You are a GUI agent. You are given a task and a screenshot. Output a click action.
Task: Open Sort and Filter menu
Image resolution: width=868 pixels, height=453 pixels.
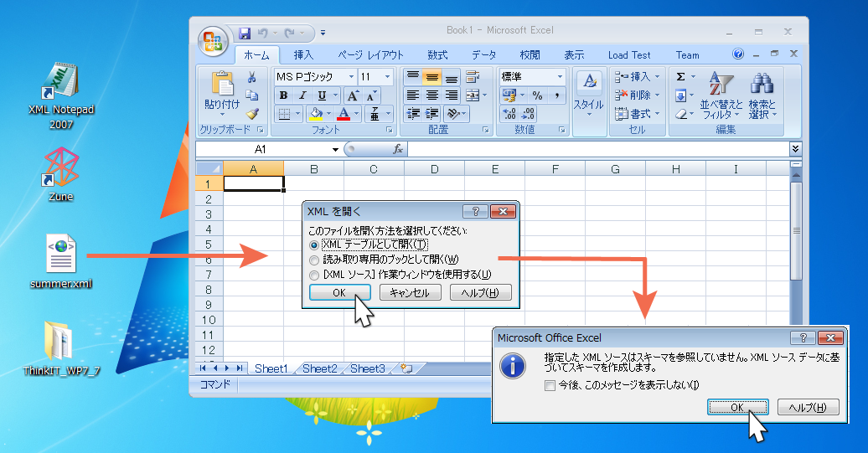[x=721, y=95]
